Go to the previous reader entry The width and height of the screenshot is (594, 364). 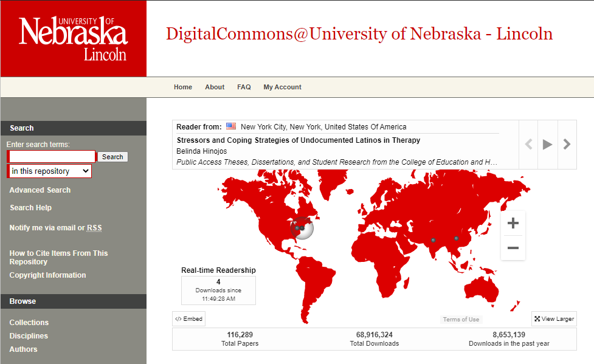(528, 144)
